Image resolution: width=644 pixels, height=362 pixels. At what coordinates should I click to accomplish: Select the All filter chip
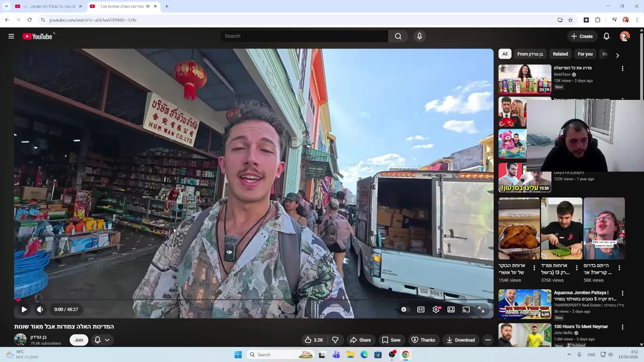[x=505, y=54]
